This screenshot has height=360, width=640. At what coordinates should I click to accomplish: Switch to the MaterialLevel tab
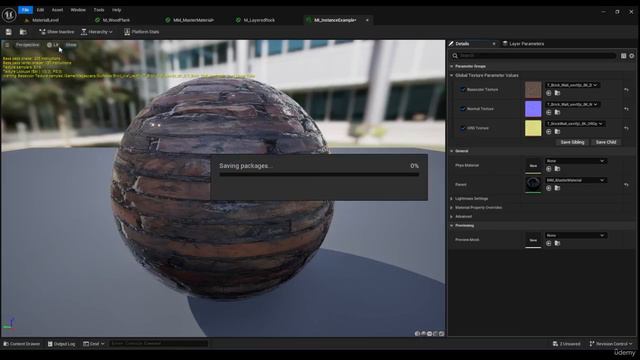[45, 20]
